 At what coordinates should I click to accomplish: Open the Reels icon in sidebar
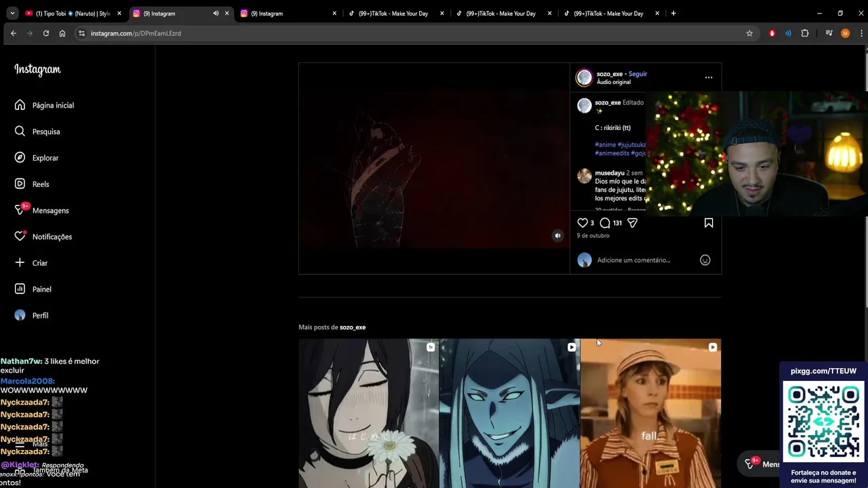[20, 184]
